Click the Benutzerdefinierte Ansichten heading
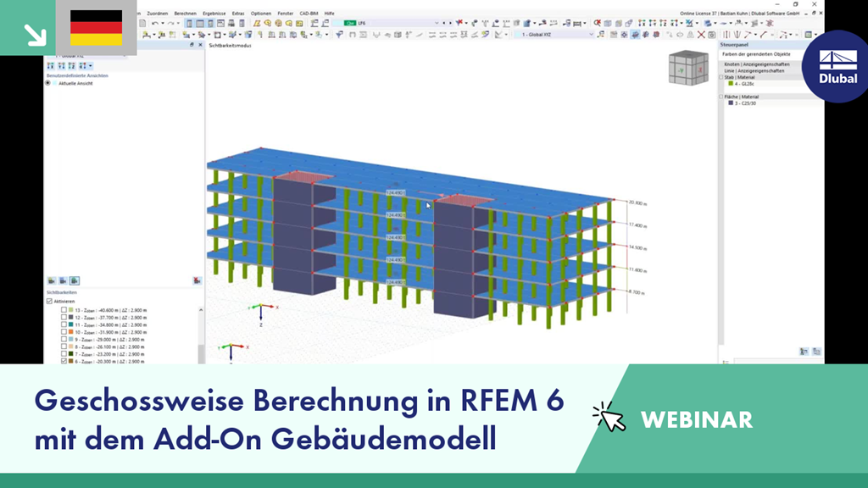 coord(77,75)
